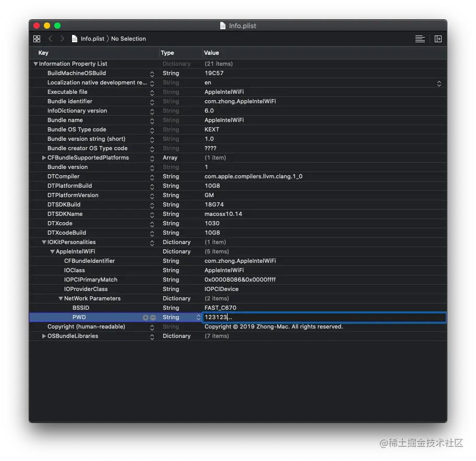Show editor options lines icon
This screenshot has height=461, width=476.
pos(420,39)
